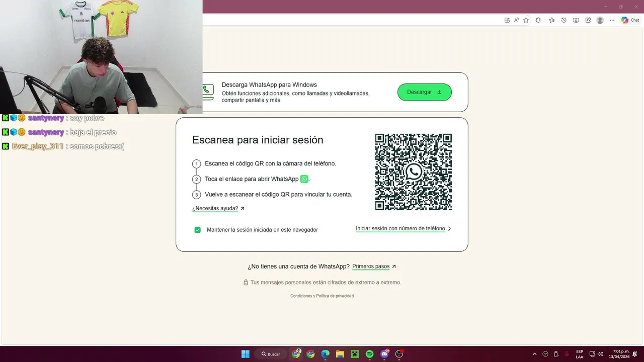Toggle 'Mantener la sesión iniciada' checkbox
This screenshot has width=644, height=362.
[198, 230]
